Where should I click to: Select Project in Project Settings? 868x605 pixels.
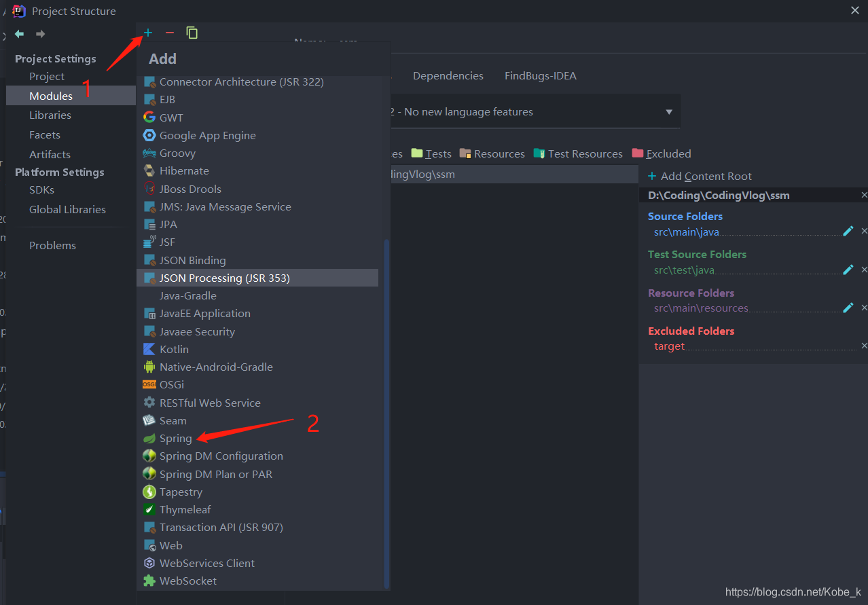(x=47, y=77)
